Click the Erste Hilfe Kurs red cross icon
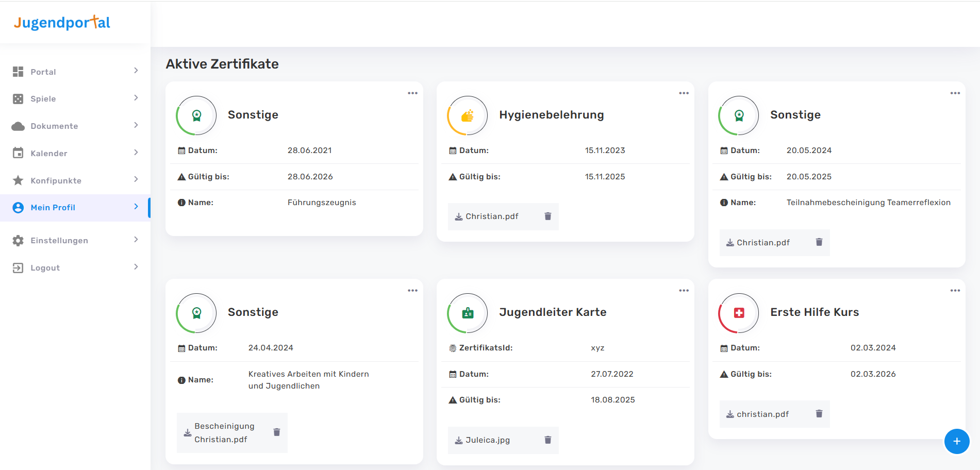Image resolution: width=980 pixels, height=470 pixels. tap(739, 313)
